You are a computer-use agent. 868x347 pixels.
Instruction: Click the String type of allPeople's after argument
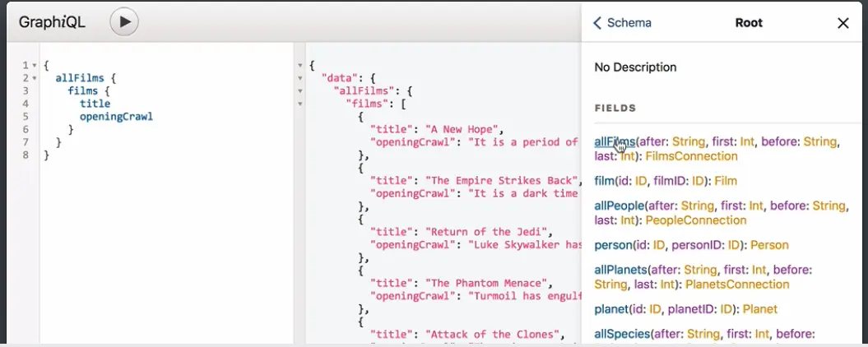[698, 206]
